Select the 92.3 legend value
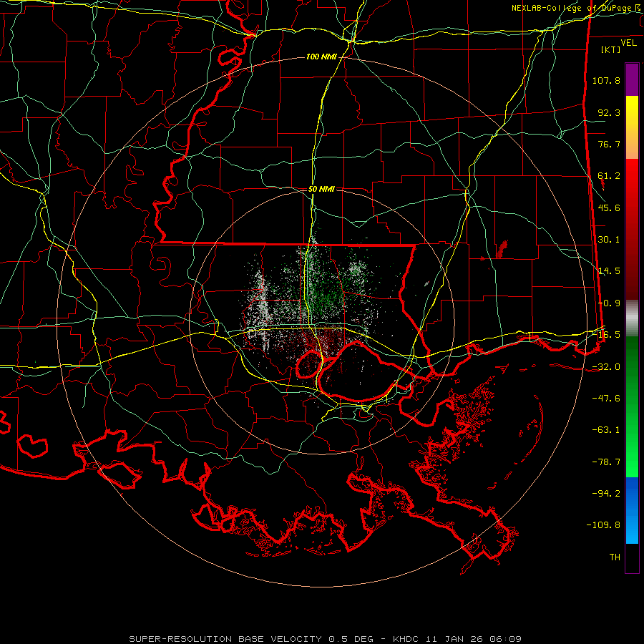 point(609,112)
